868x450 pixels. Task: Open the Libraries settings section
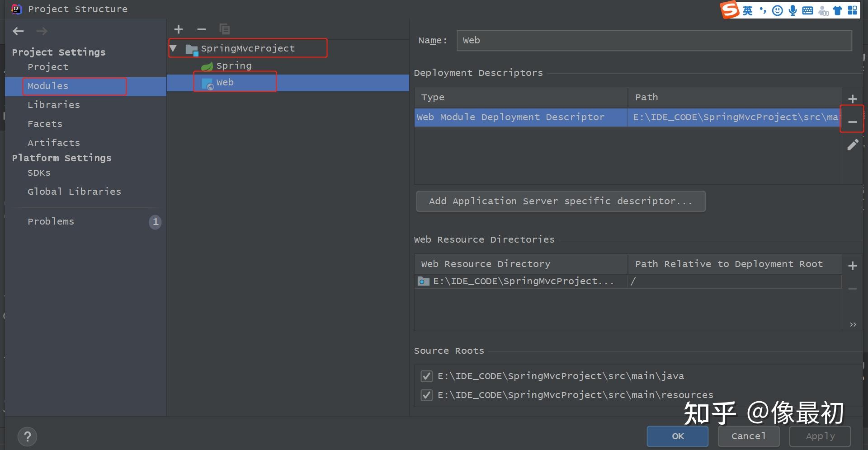point(53,105)
